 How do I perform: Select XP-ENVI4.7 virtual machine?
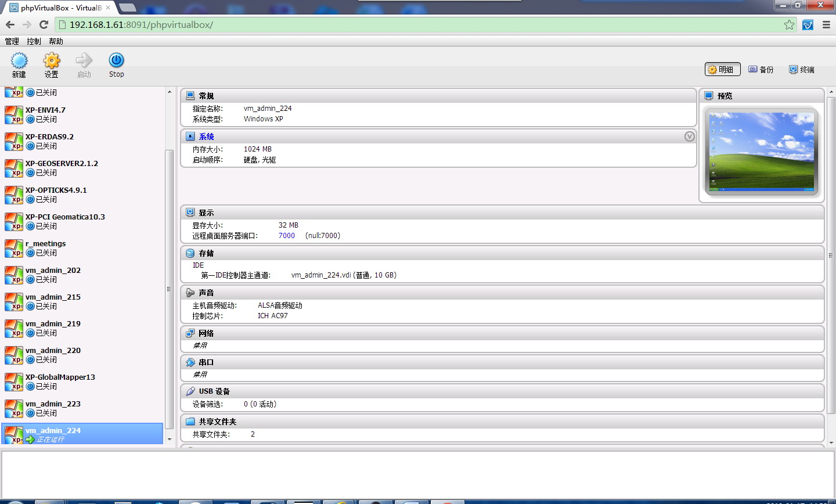(82, 115)
